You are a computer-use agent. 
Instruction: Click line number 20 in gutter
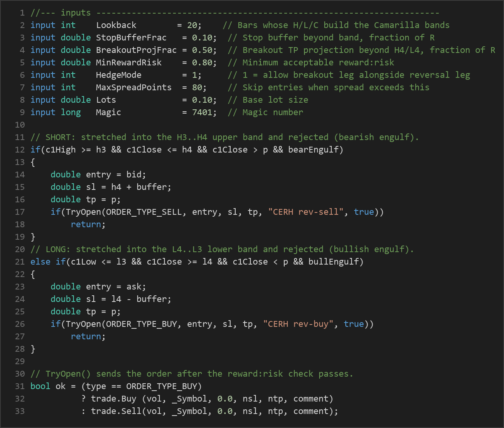coord(20,249)
